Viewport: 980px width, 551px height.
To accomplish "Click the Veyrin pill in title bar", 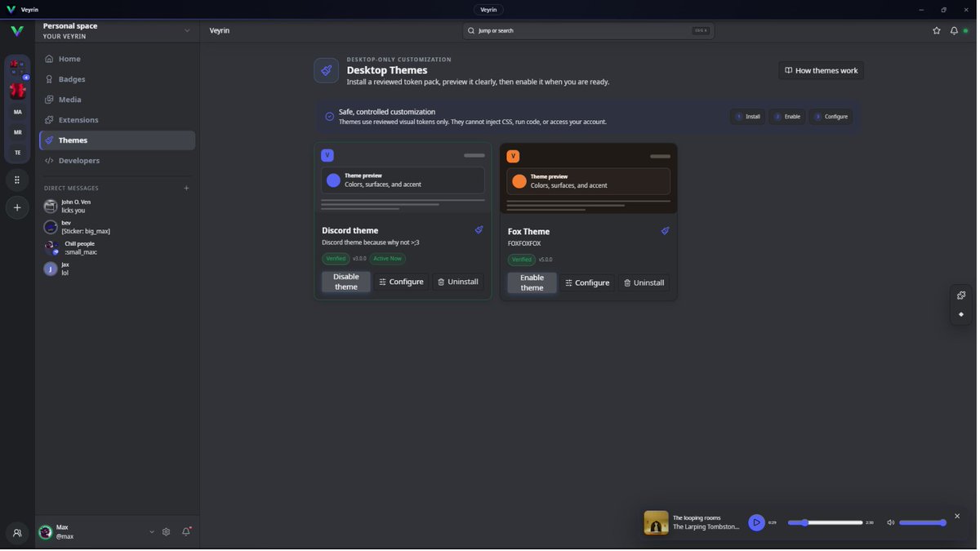I will click(488, 10).
